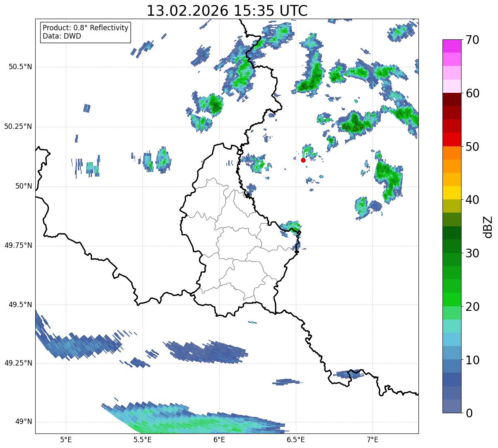
Task: Click the latitude label 50.5°N
Action: (x=20, y=67)
